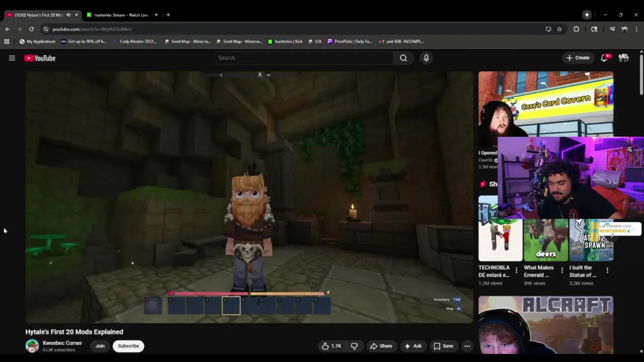This screenshot has height=362, width=644.
Task: Open the Ask AI button
Action: click(413, 346)
